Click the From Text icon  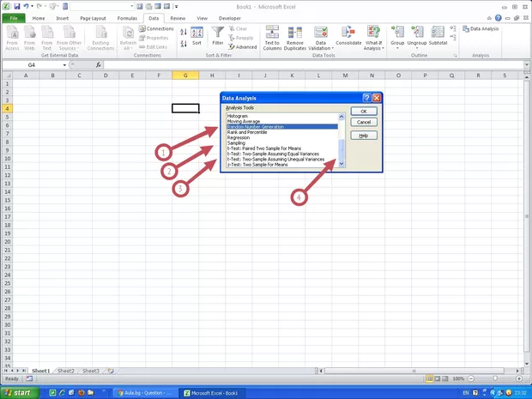click(47, 38)
